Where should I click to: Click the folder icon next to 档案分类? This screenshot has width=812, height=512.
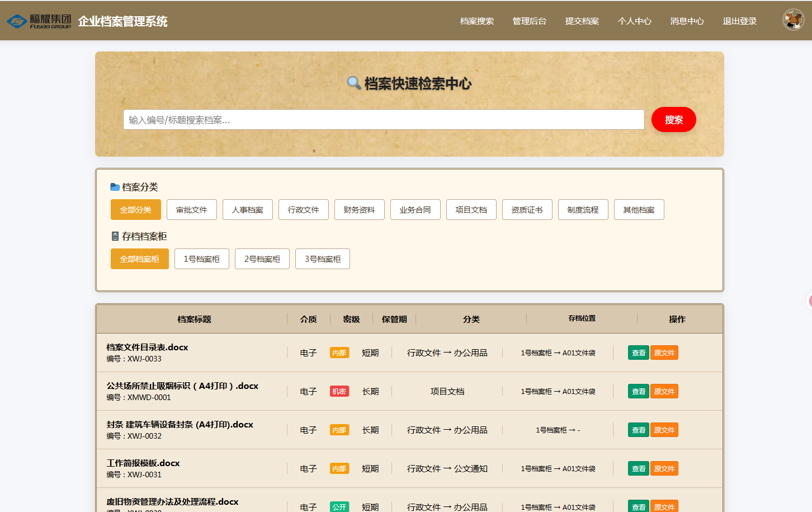coord(115,187)
